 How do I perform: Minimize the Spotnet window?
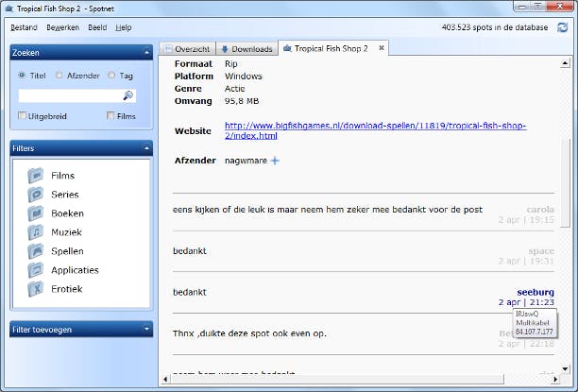(522, 7)
